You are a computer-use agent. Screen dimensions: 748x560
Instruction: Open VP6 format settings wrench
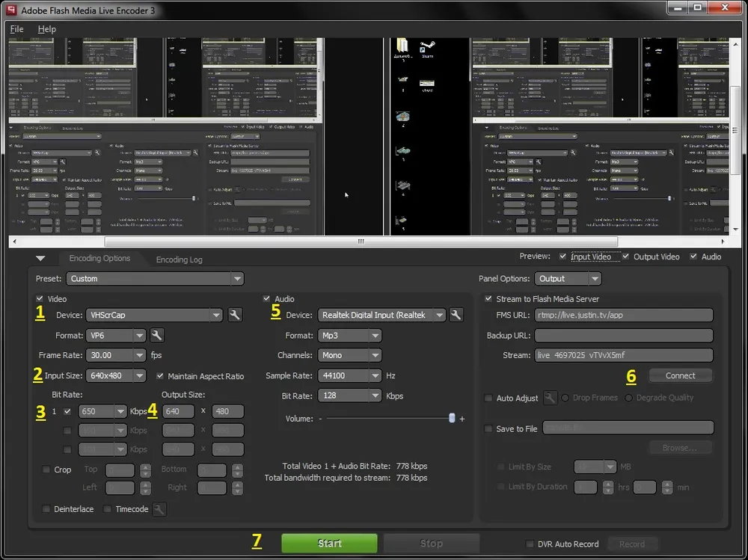[x=156, y=335]
